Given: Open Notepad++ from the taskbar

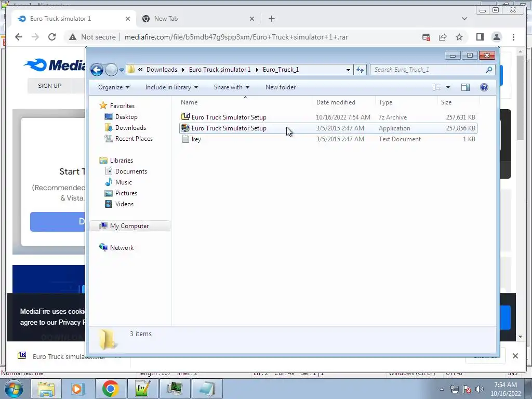Looking at the screenshot, I should click(142, 389).
